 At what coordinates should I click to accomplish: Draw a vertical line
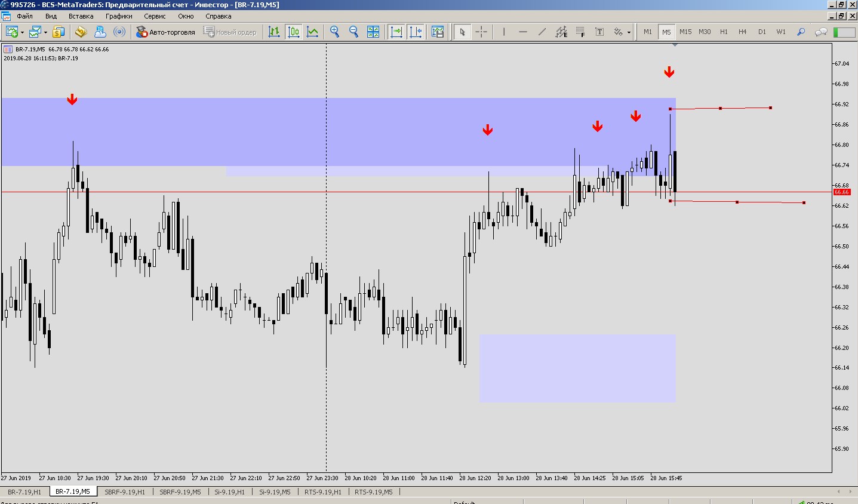point(504,32)
